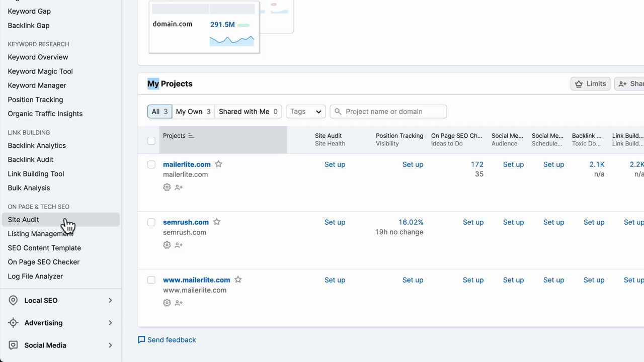Set up Site Audit for semrush.com
Image resolution: width=644 pixels, height=362 pixels.
[x=335, y=222]
